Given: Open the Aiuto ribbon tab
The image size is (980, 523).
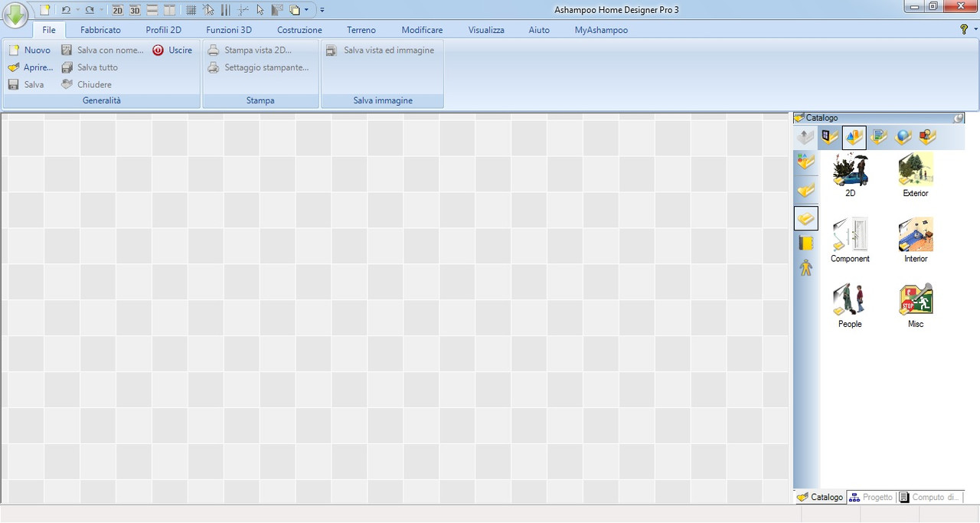Looking at the screenshot, I should point(539,30).
